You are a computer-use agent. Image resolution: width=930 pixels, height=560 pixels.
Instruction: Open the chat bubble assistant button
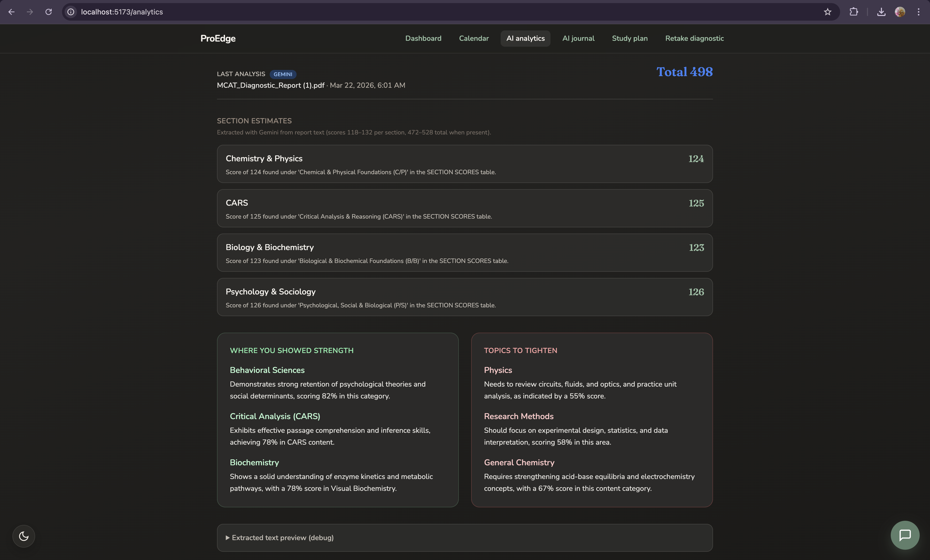(905, 535)
